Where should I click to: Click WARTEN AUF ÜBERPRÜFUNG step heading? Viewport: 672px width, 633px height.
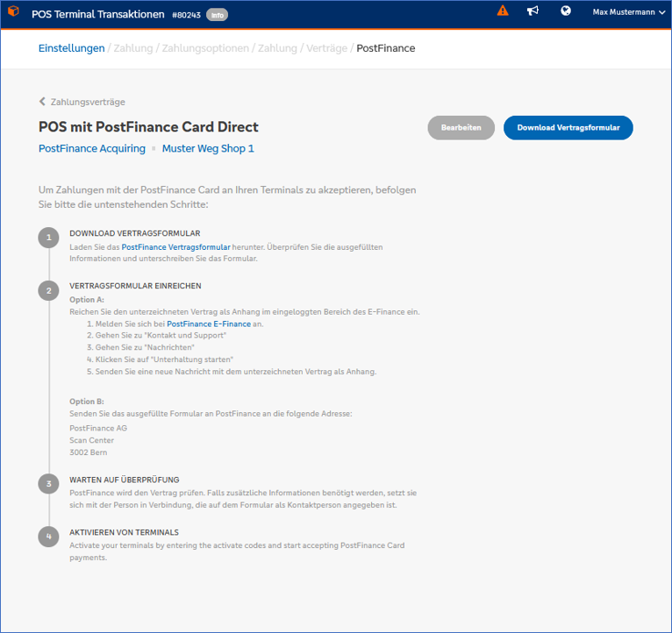point(125,480)
